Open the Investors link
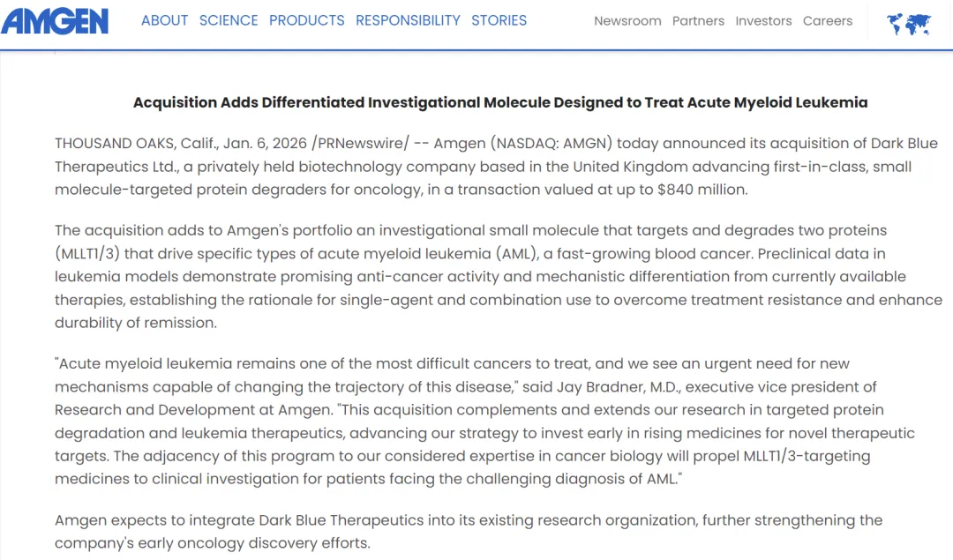 763,21
